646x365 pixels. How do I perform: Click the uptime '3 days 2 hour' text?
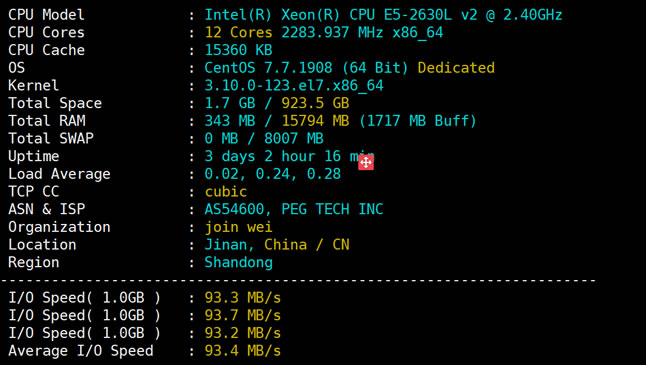click(264, 157)
